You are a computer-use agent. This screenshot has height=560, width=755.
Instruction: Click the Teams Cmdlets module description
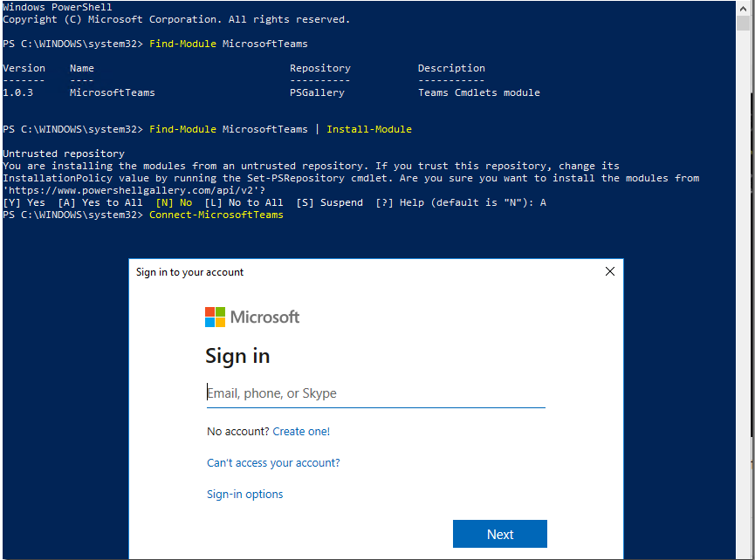478,92
